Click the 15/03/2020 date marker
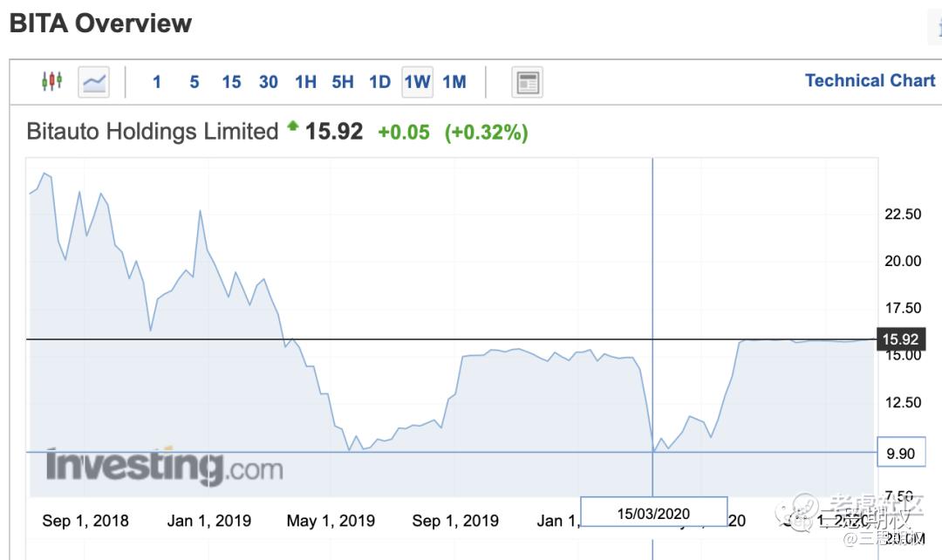 coord(653,513)
